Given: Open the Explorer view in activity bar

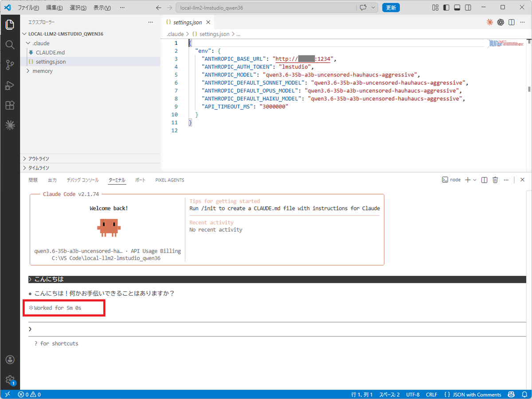Looking at the screenshot, I should click(x=10, y=25).
